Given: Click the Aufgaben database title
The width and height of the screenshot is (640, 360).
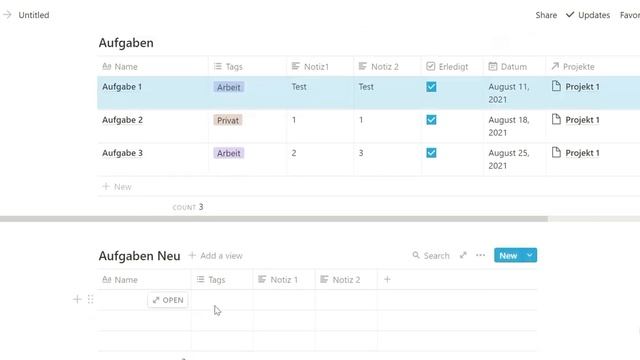Looking at the screenshot, I should 126,43.
